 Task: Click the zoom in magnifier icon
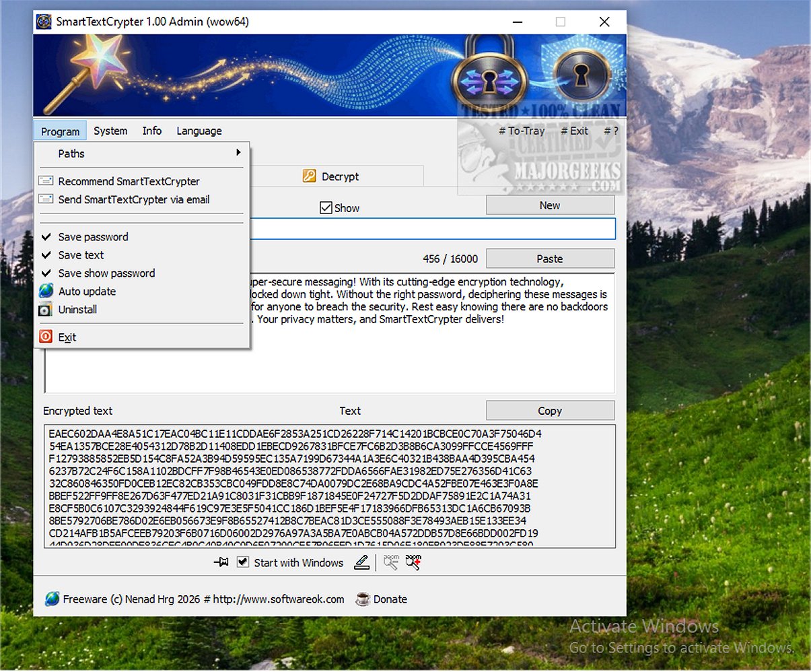pyautogui.click(x=413, y=562)
